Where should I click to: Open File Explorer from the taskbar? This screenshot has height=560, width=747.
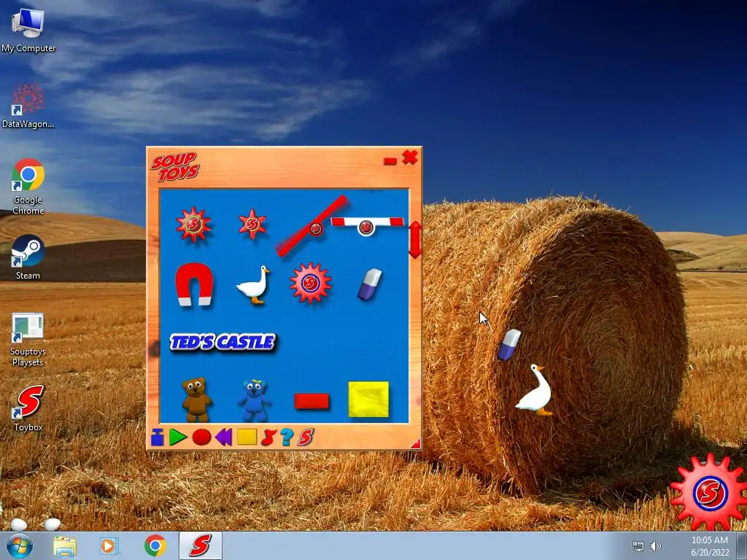[x=65, y=545]
